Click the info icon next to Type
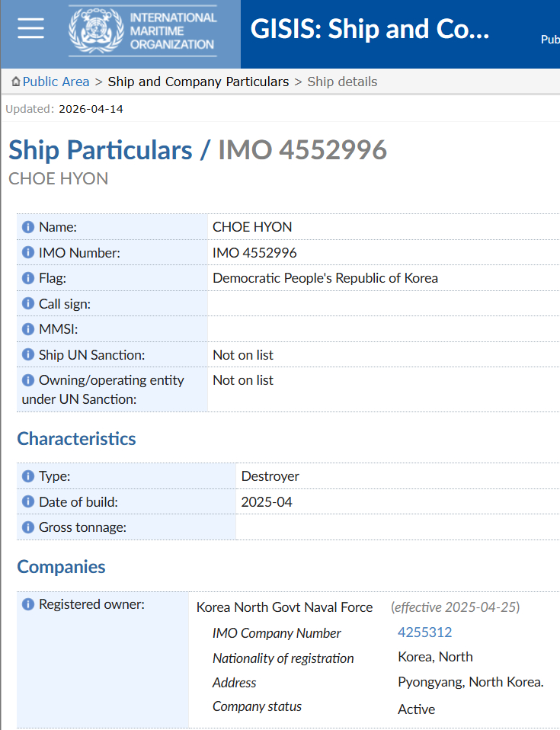Viewport: 560px width, 730px height. click(x=28, y=476)
